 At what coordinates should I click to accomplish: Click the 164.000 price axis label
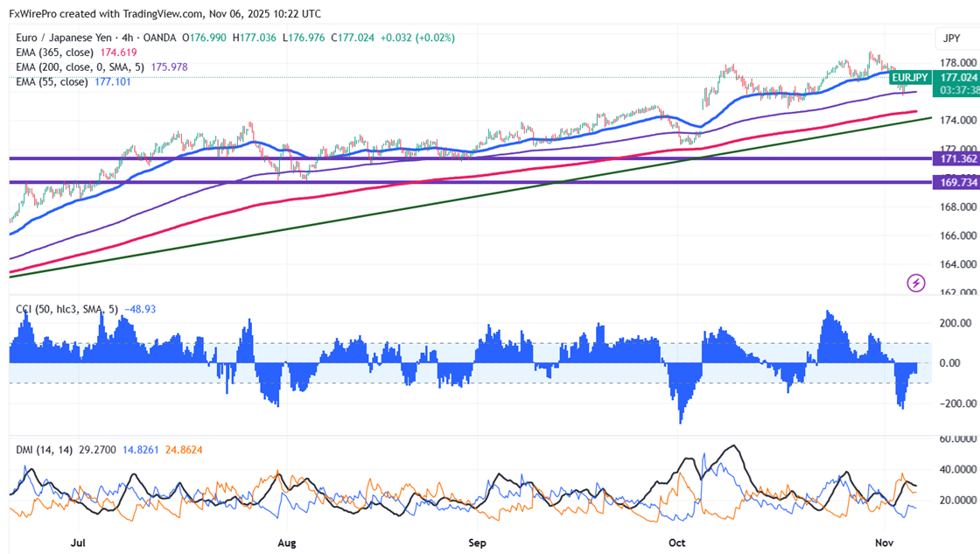pyautogui.click(x=958, y=264)
